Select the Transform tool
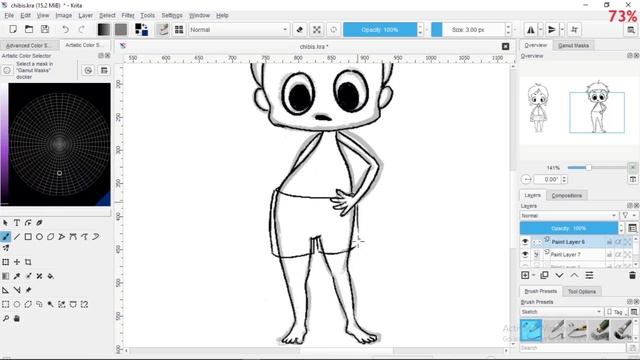The image size is (640, 360). 6,262
